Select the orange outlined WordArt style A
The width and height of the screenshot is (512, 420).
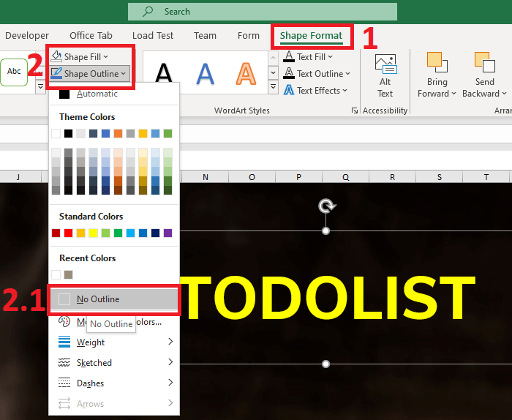coord(247,73)
